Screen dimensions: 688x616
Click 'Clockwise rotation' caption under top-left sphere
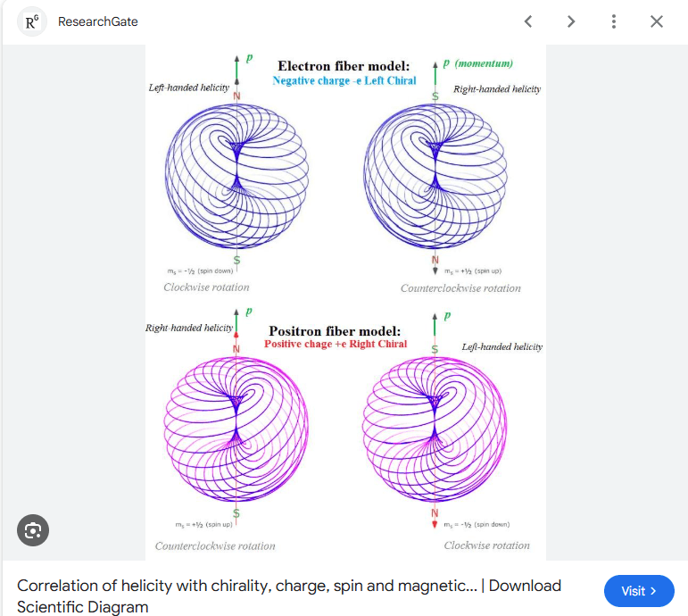tap(206, 287)
